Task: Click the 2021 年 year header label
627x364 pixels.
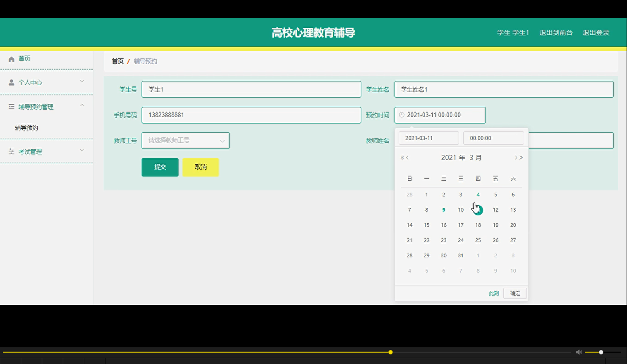Action: (x=453, y=158)
